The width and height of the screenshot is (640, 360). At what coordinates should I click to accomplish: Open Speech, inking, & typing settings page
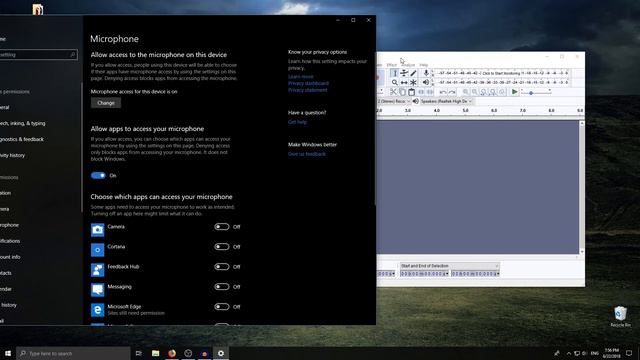pos(22,123)
